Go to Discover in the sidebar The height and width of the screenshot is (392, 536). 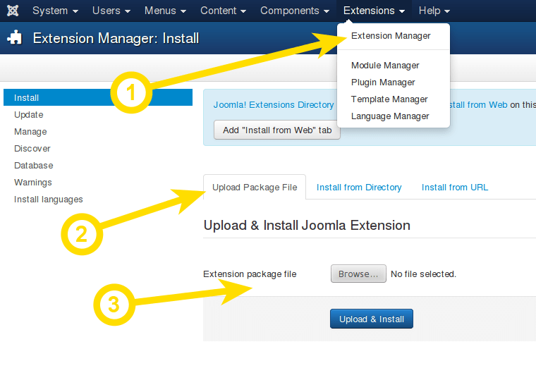[32, 149]
